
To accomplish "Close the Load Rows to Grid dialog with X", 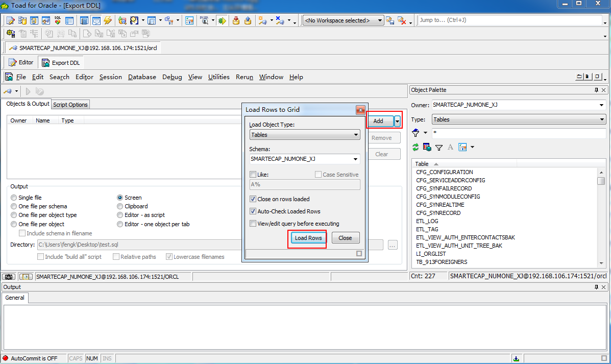I will point(360,110).
